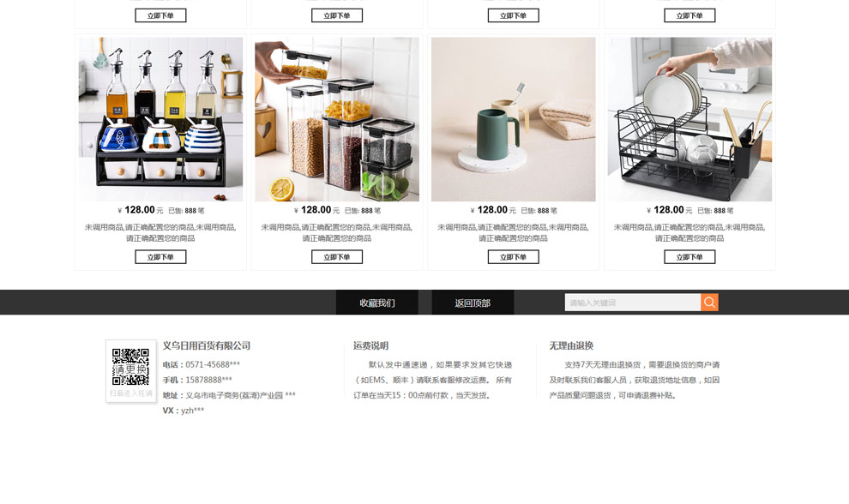Screen dimensions: 849x504
Task: Click 立即下单 under the spice rack product
Action: (161, 257)
